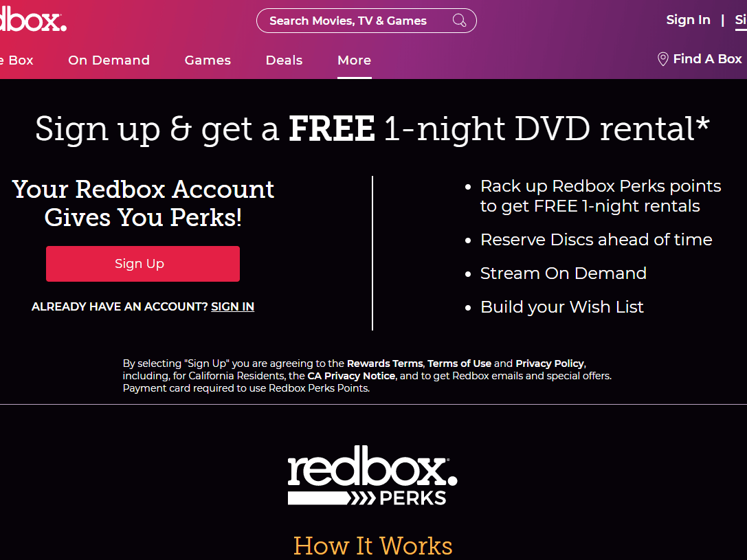This screenshot has width=747, height=560.
Task: Open the Deals menu
Action: 284,60
